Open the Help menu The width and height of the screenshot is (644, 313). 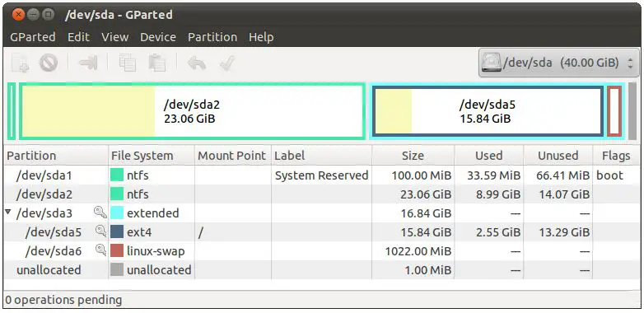(261, 37)
